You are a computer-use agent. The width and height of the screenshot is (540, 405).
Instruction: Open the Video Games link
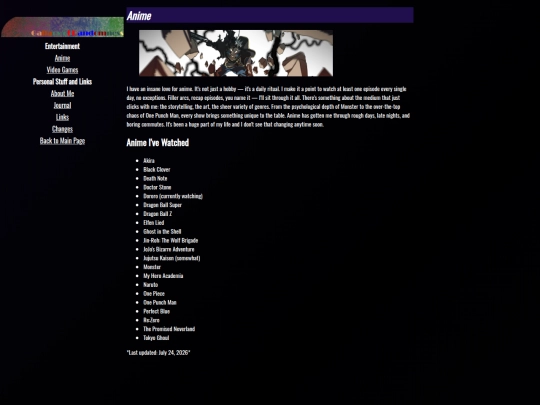tap(62, 70)
